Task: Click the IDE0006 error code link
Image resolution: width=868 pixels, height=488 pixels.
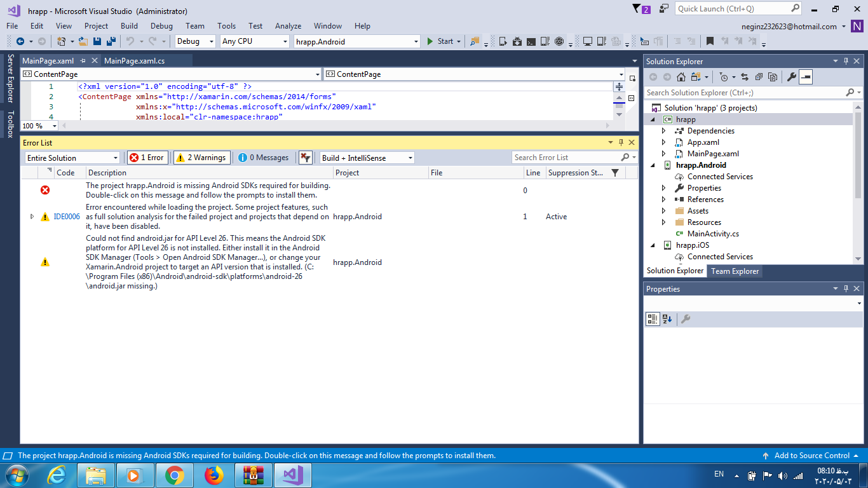Action: coord(67,217)
